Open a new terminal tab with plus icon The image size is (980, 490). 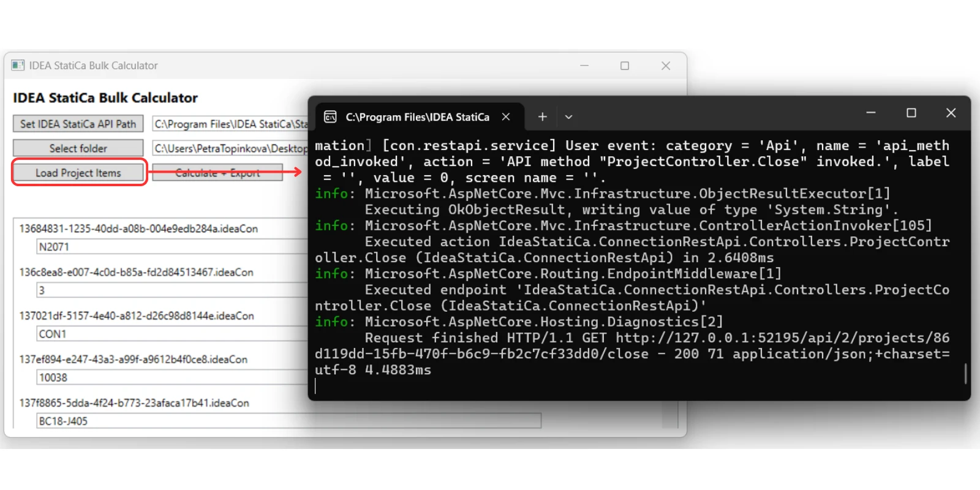[542, 116]
